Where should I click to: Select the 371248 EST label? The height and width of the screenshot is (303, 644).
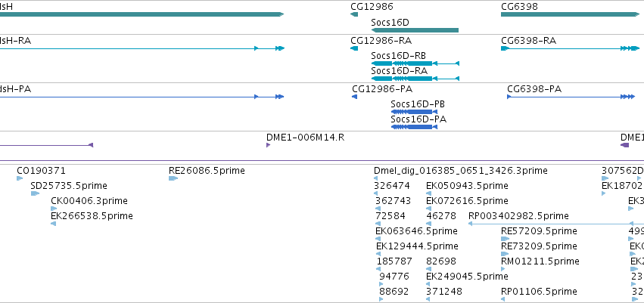(444, 292)
